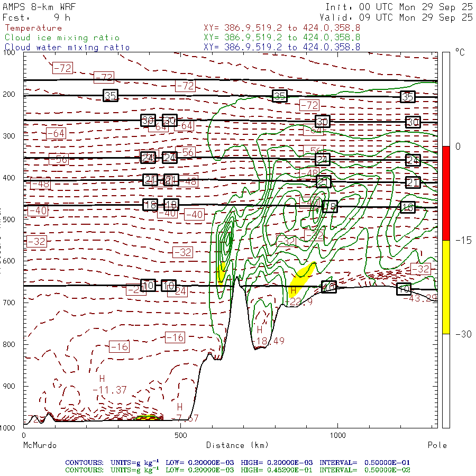This screenshot has height=476, width=476.
Task: Select the red Temperature legend label
Action: (33, 28)
